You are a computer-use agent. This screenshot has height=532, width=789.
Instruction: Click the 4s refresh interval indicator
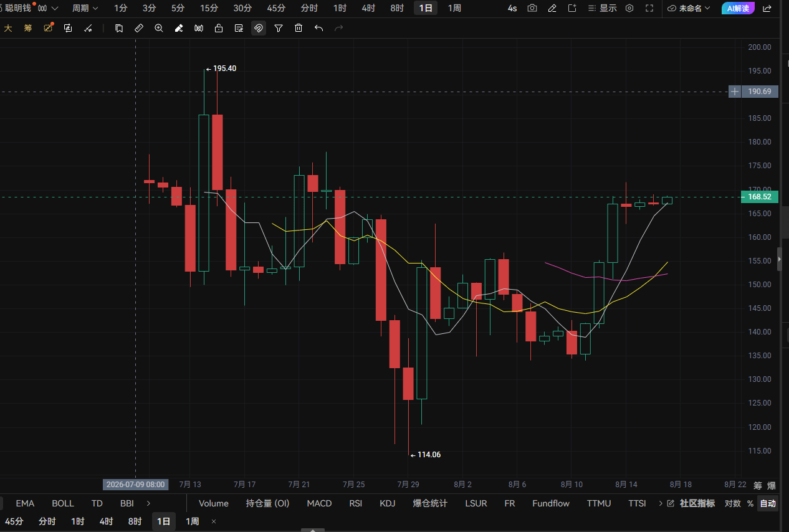click(512, 8)
